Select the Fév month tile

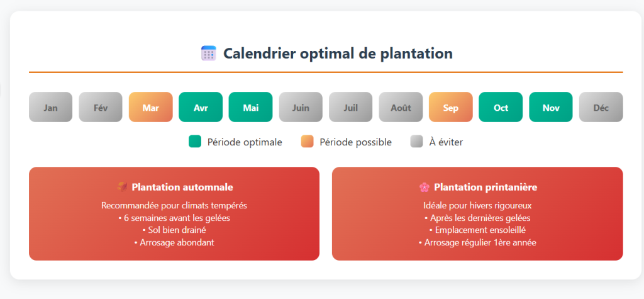click(x=101, y=107)
